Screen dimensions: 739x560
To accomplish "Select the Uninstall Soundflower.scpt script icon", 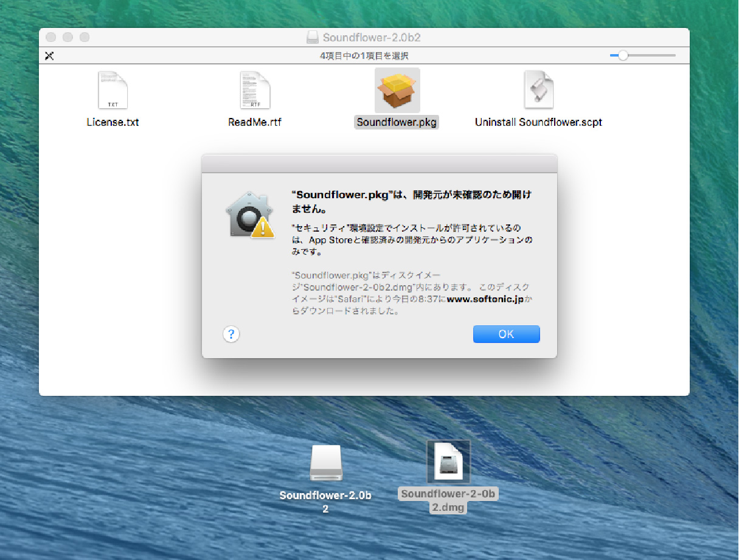I will [x=538, y=90].
